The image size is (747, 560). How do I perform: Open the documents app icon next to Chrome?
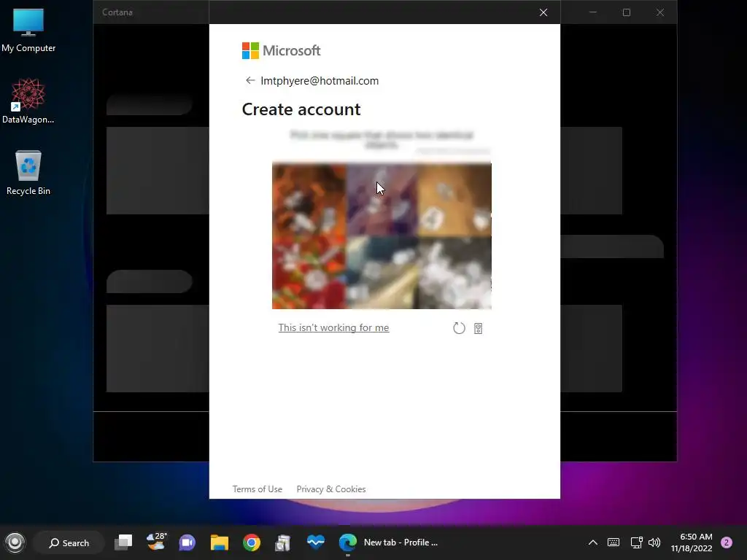pyautogui.click(x=283, y=542)
